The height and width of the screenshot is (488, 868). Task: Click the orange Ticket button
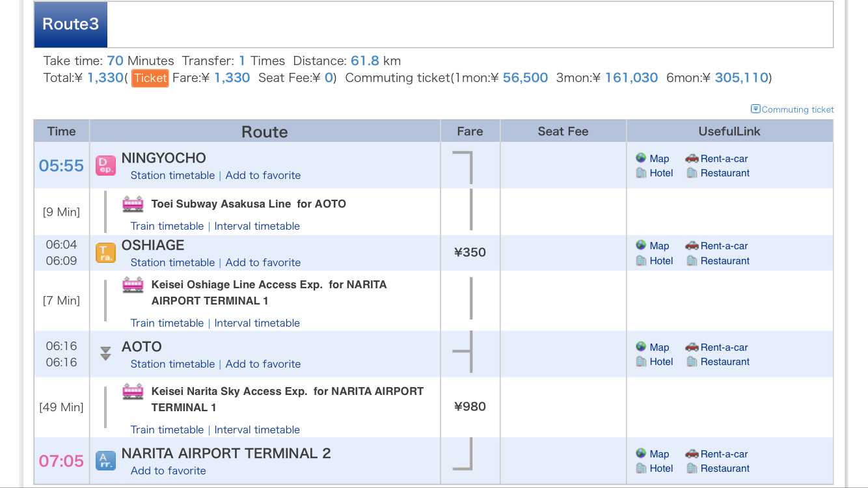(x=150, y=78)
